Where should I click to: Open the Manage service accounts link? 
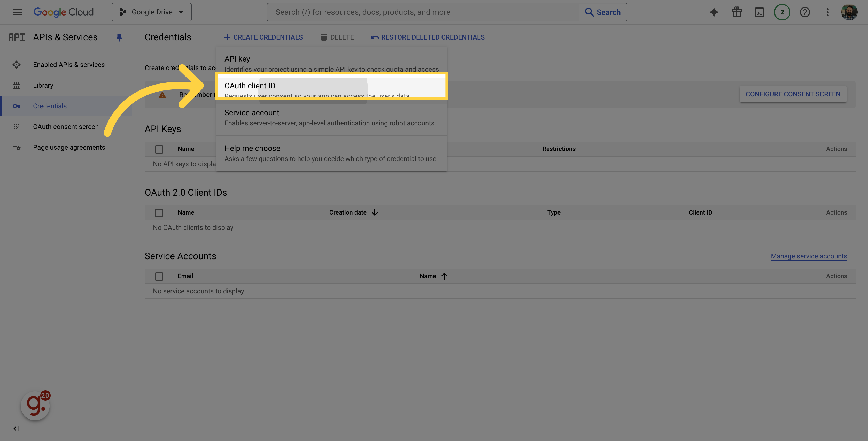(x=809, y=256)
